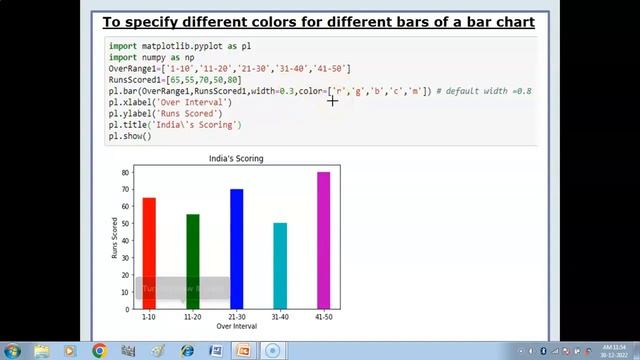This screenshot has width=640, height=360.
Task: Click the x-axis tick label 41-50
Action: pyautogui.click(x=324, y=317)
